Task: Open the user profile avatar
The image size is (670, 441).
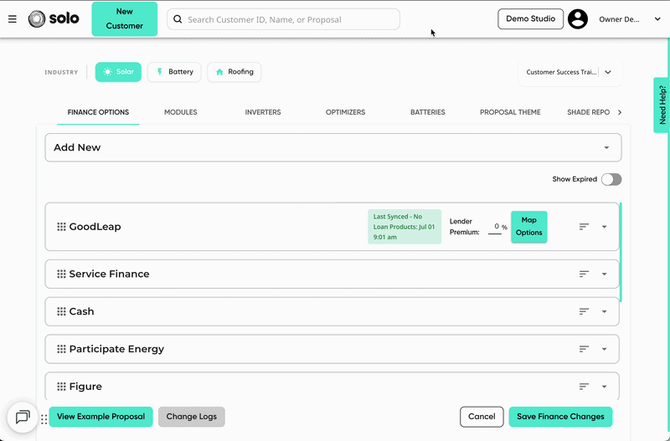Action: [x=578, y=19]
